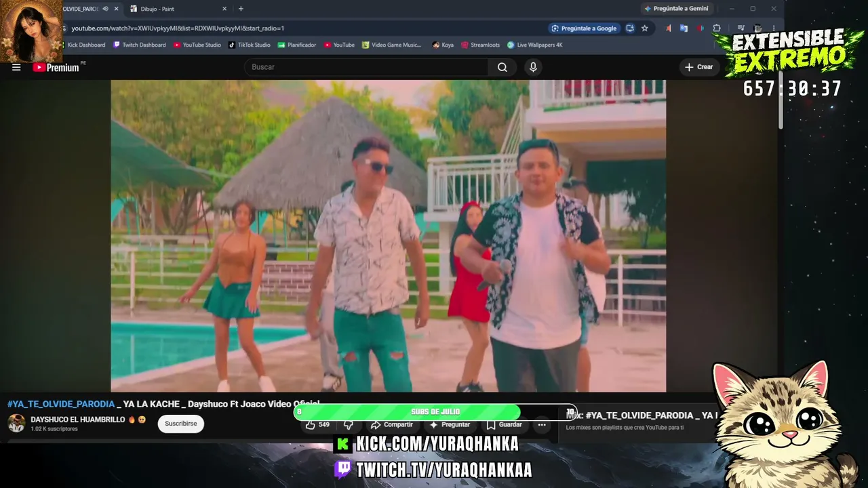Click the Pregúntale a Gemini button
The width and height of the screenshot is (868, 488).
point(677,9)
